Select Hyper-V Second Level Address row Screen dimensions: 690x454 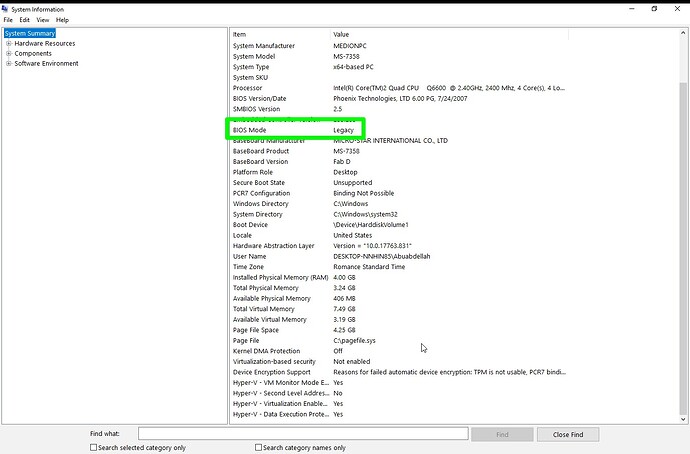[x=400, y=393]
